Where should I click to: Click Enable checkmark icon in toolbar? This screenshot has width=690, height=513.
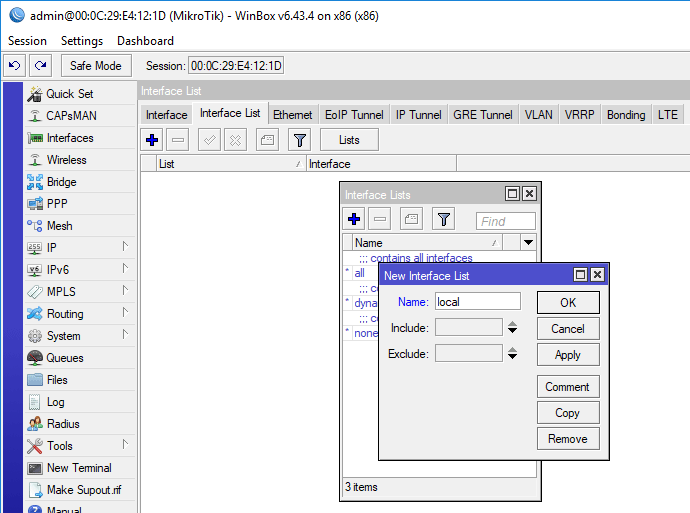point(209,140)
